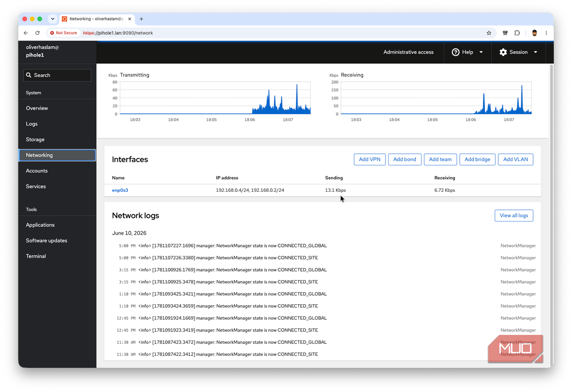Click the Add VPN button

point(370,159)
